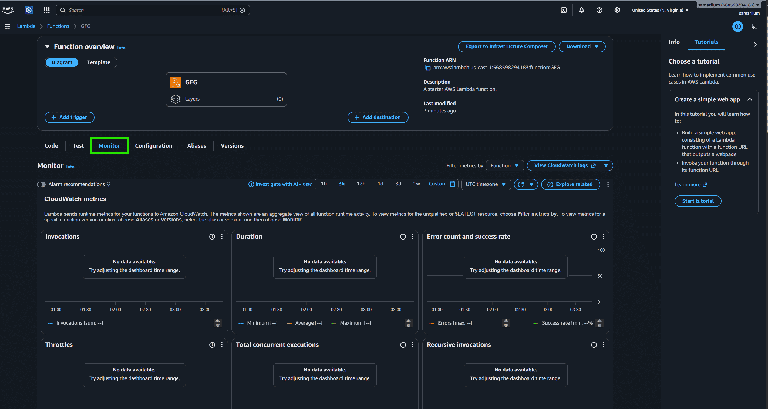
Task: Open the account region dropdown in top bar
Action: (x=660, y=10)
